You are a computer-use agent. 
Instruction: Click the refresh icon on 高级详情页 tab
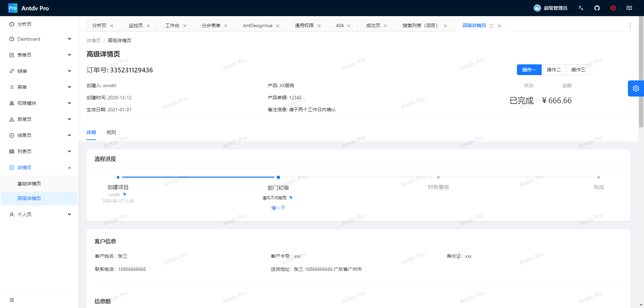click(491, 26)
